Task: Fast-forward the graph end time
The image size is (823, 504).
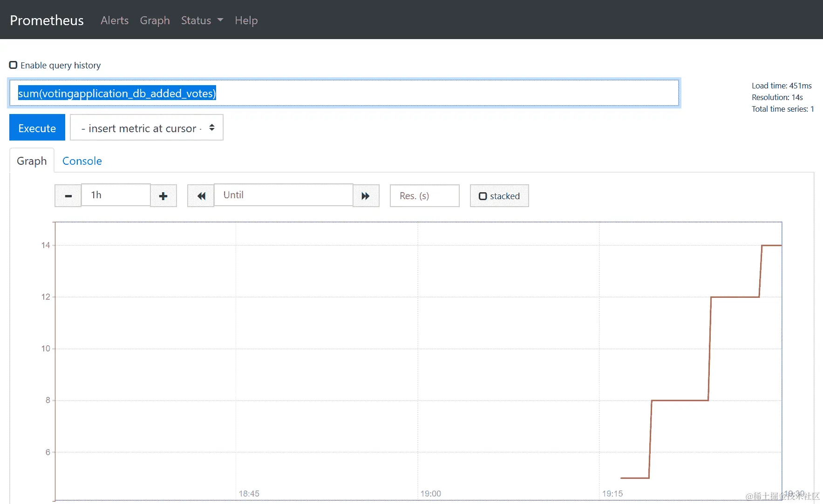Action: [366, 196]
